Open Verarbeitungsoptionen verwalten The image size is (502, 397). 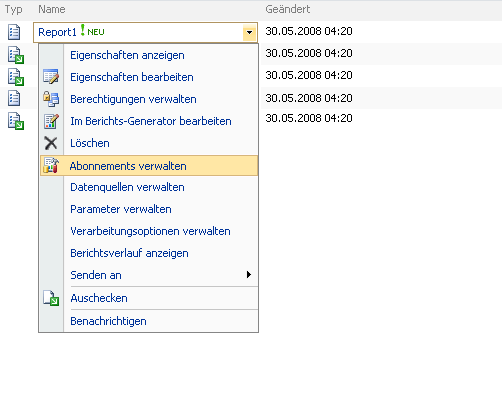(150, 231)
